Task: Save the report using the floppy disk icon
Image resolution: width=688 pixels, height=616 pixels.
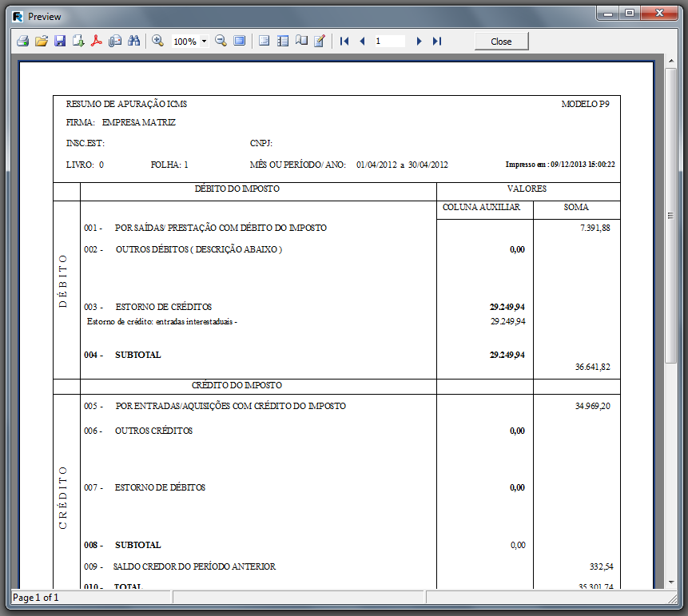Action: (x=60, y=42)
